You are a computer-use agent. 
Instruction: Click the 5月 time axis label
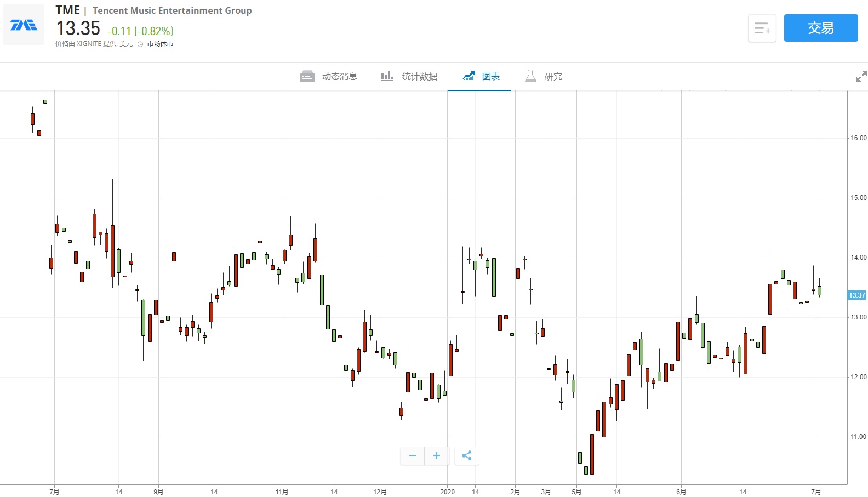(576, 492)
